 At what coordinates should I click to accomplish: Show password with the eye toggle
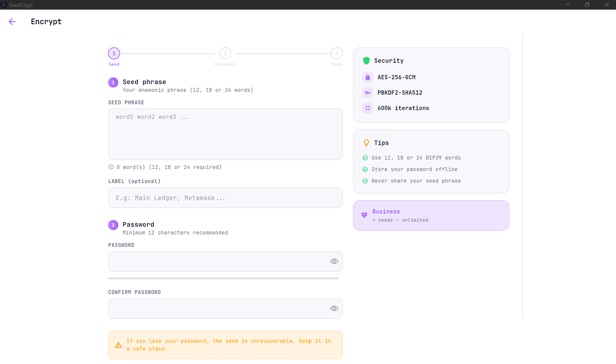tap(334, 261)
